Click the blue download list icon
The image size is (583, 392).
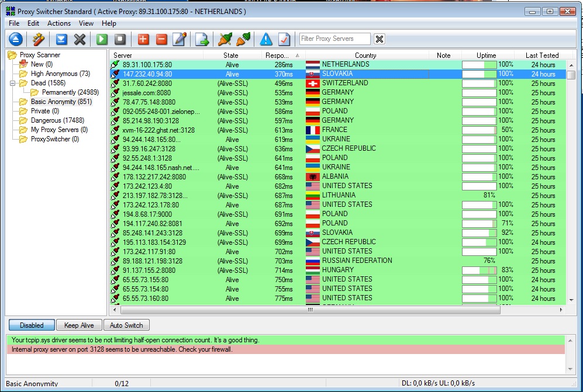61,39
